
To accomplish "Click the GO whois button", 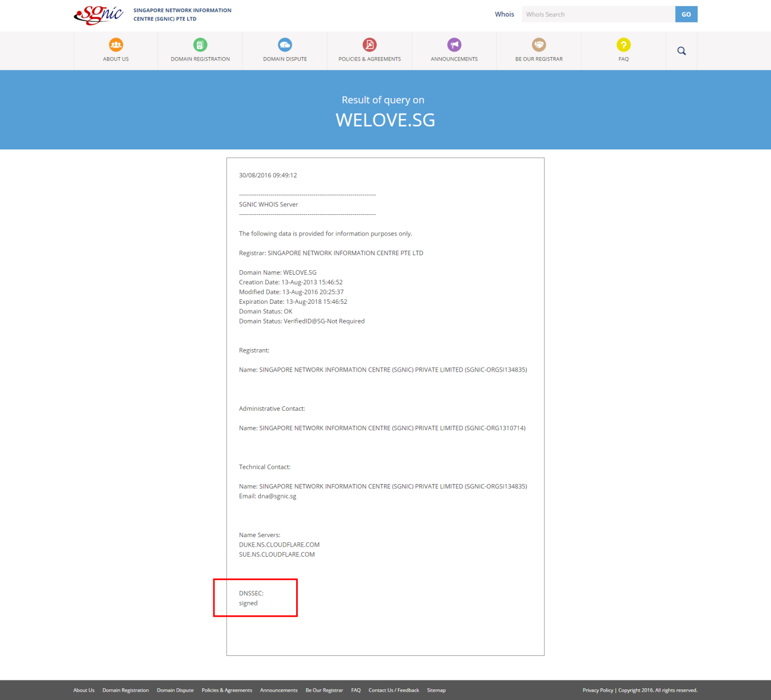I will [686, 15].
